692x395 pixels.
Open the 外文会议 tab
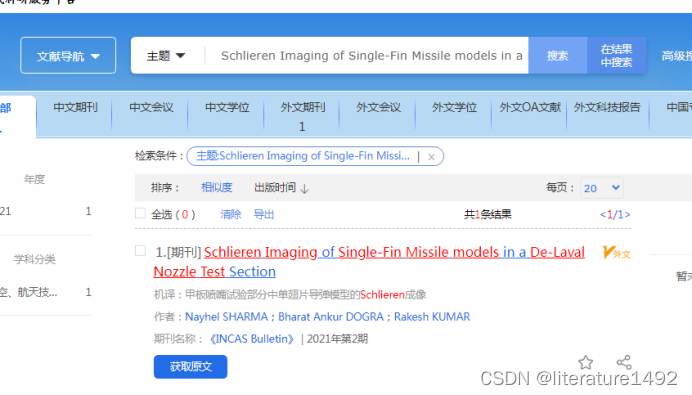click(x=379, y=108)
